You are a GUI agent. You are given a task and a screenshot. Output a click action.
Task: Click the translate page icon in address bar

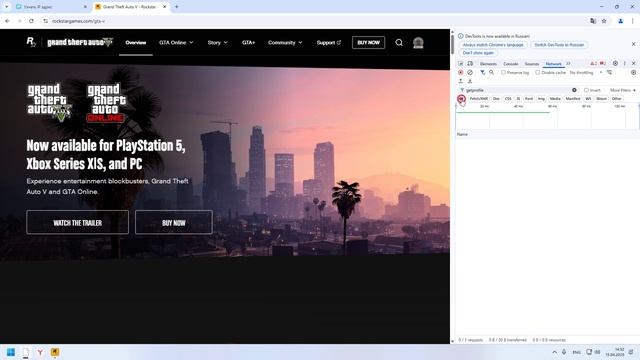(x=593, y=21)
